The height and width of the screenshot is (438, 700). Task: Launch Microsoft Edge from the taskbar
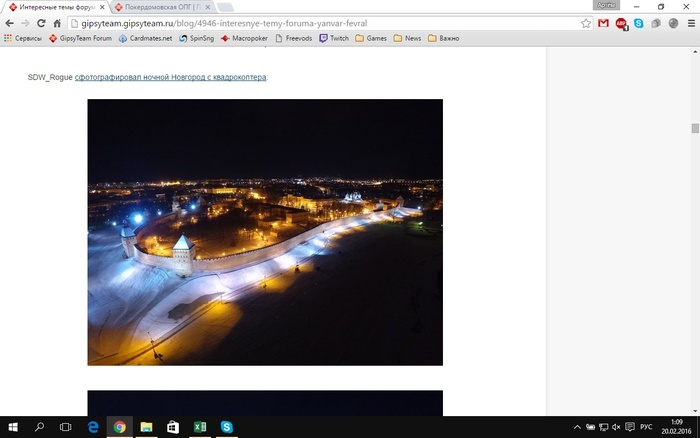(x=93, y=427)
